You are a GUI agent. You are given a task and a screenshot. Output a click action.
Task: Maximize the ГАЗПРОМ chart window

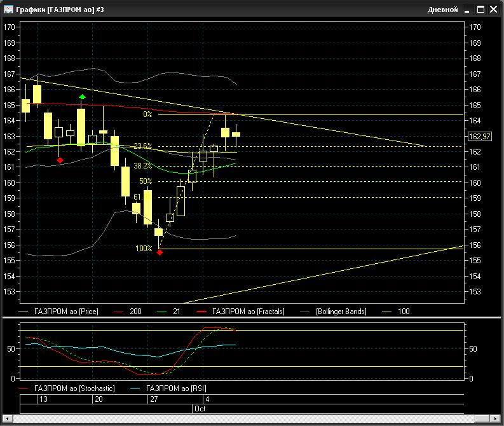[x=480, y=10]
